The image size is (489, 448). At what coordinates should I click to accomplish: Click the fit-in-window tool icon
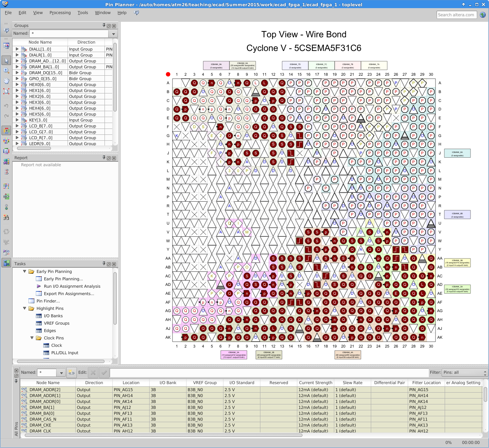(x=6, y=91)
